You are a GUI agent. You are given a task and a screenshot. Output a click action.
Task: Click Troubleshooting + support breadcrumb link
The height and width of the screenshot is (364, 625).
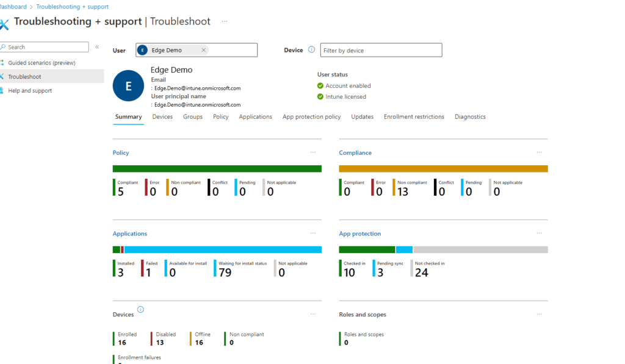(72, 7)
